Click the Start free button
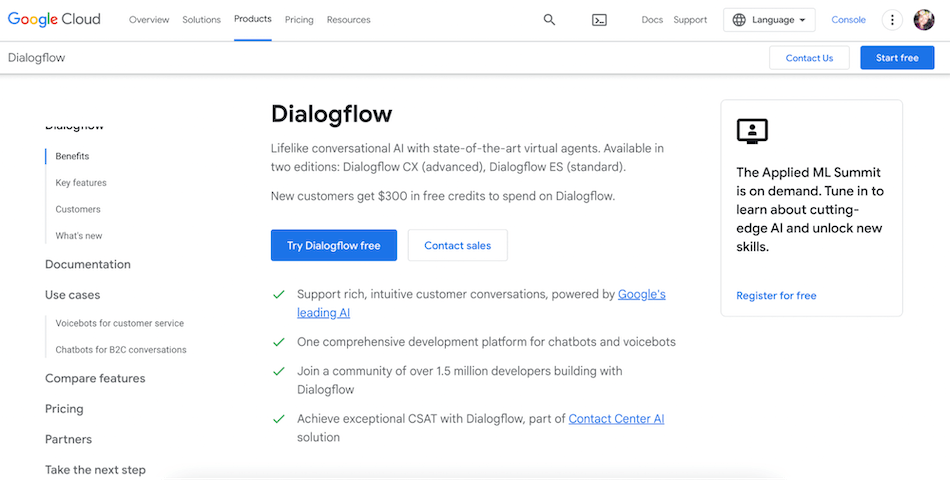 (x=897, y=58)
